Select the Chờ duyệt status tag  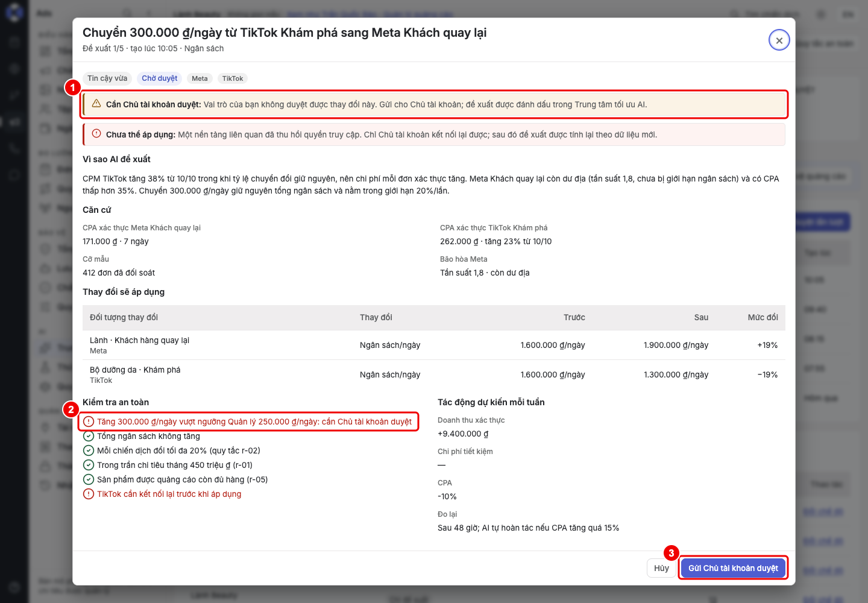point(160,78)
